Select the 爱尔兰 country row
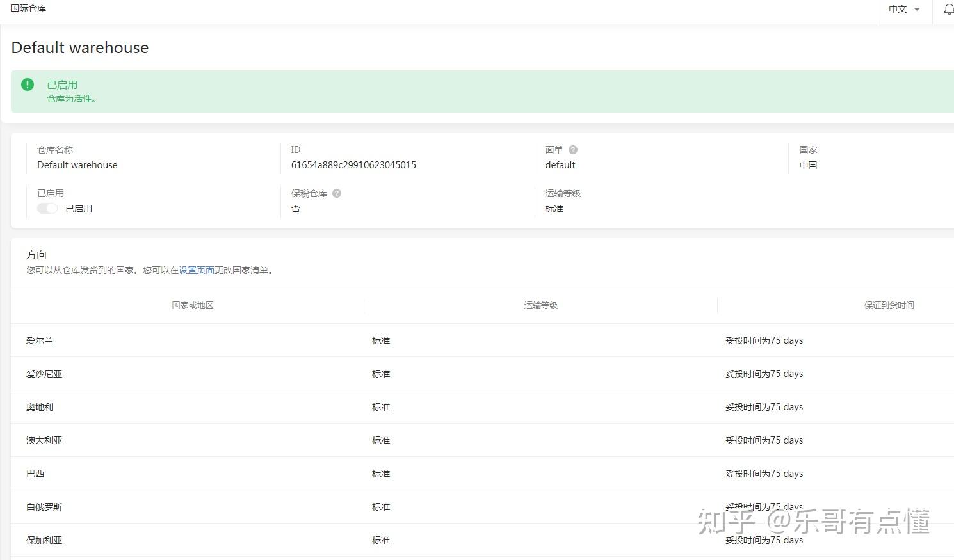This screenshot has height=560, width=954. click(39, 340)
